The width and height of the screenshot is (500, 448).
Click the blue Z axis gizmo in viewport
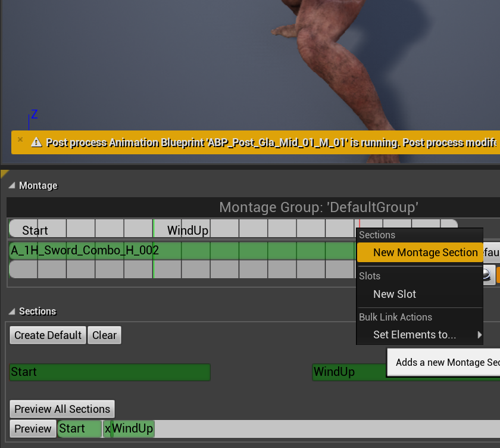click(33, 115)
